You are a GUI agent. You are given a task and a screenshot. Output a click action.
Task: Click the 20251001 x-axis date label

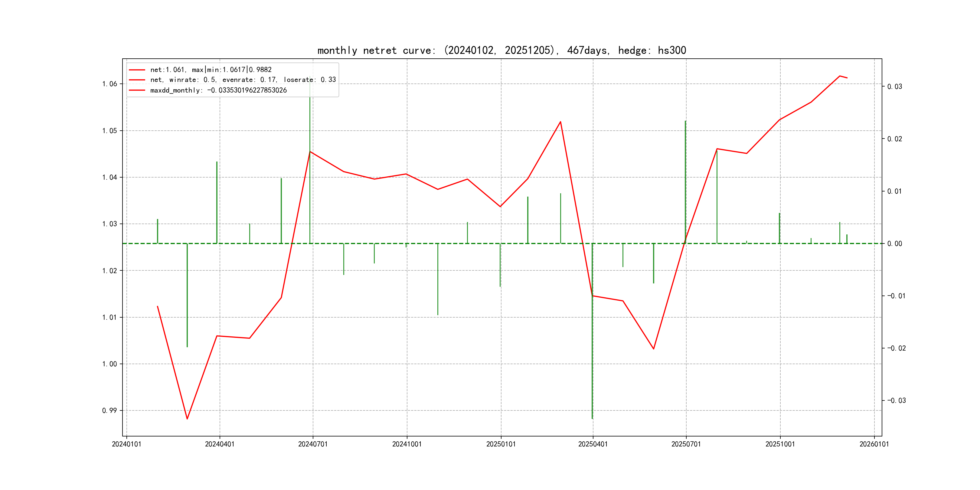point(780,444)
